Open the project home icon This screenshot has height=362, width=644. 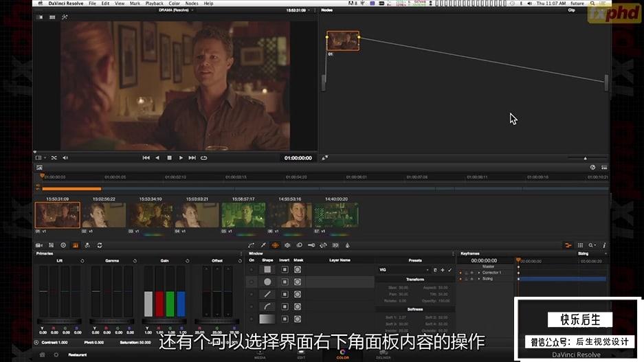point(42,354)
